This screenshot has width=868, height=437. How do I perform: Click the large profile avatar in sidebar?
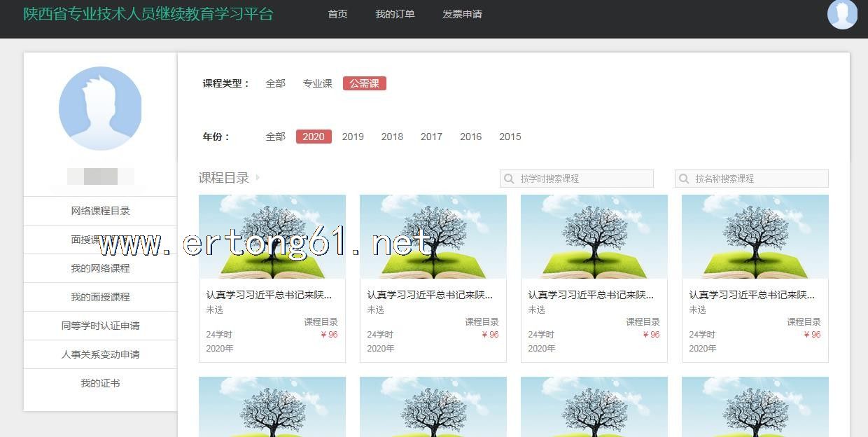(100, 109)
